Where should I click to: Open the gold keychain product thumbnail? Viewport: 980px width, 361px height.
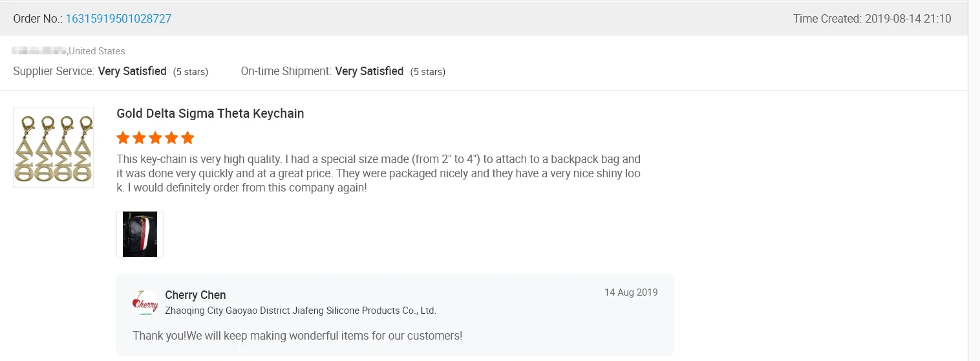click(x=54, y=148)
